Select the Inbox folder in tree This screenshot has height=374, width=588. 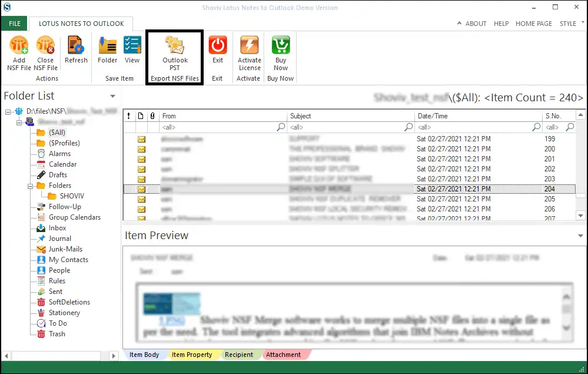pos(57,228)
